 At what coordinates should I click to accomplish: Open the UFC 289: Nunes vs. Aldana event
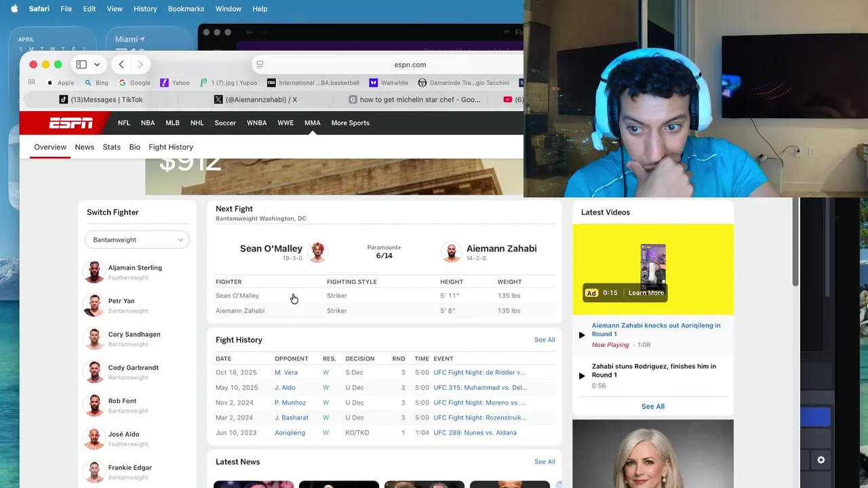pos(475,432)
